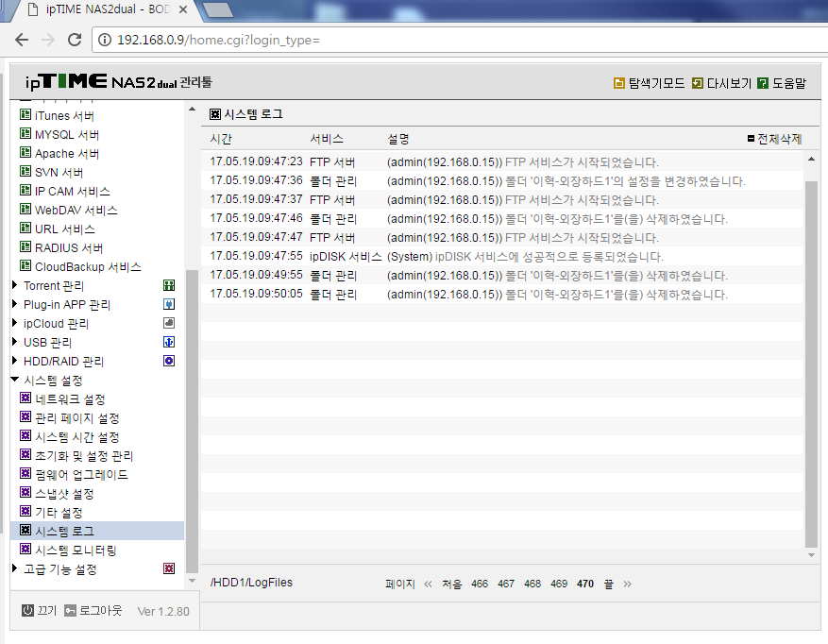This screenshot has height=644, width=828.
Task: Click the iTunes 서버 item icon
Action: tap(25, 114)
